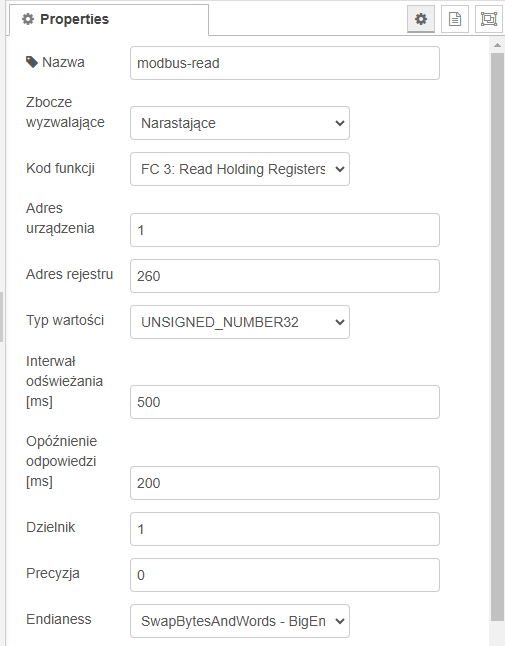
Task: Focus the Adres urządzenia input
Action: (x=285, y=230)
